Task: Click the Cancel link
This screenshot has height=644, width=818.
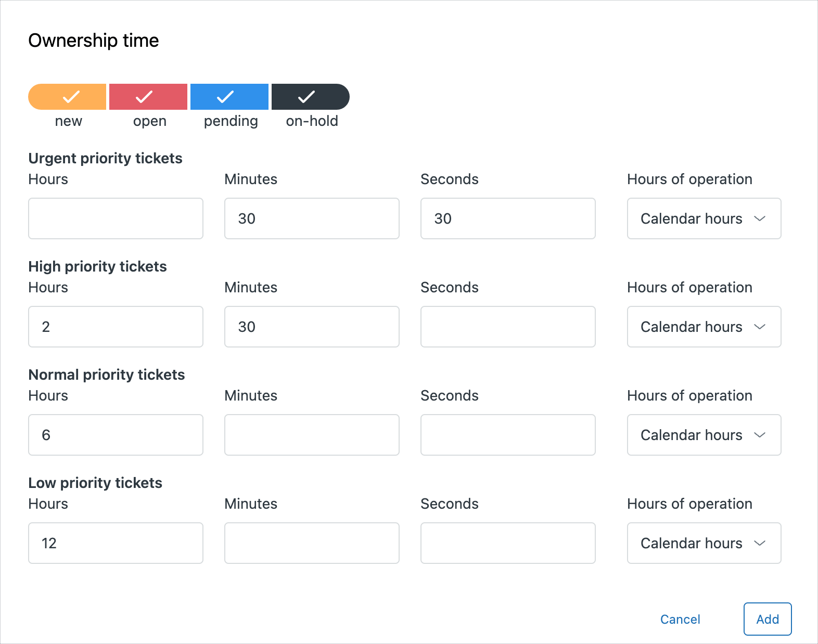Action: coord(680,619)
